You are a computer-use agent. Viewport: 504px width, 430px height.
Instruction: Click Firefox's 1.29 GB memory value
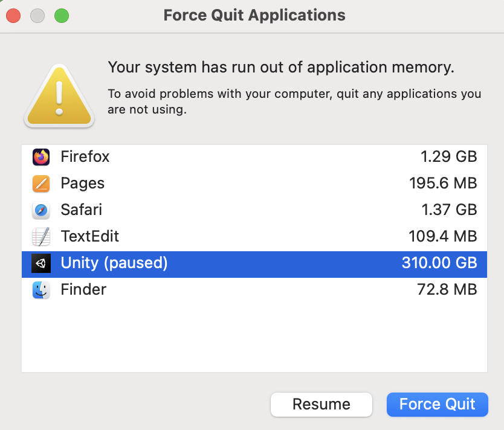point(449,157)
